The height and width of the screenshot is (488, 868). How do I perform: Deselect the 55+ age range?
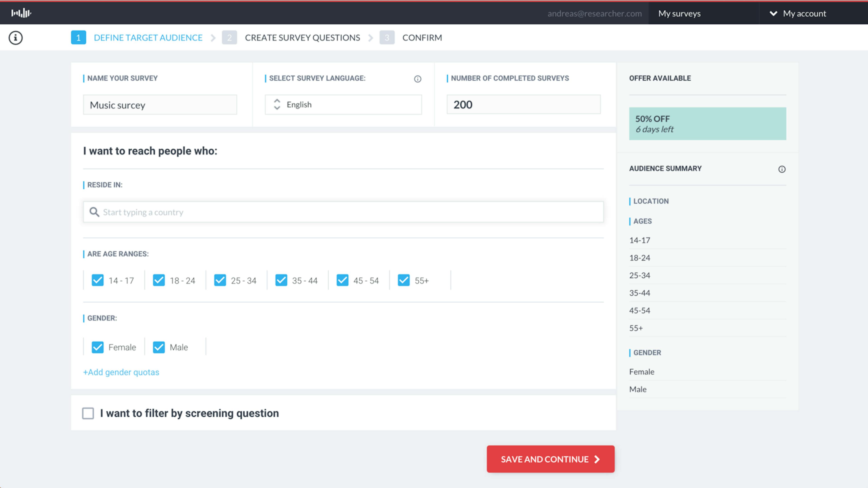[404, 280]
